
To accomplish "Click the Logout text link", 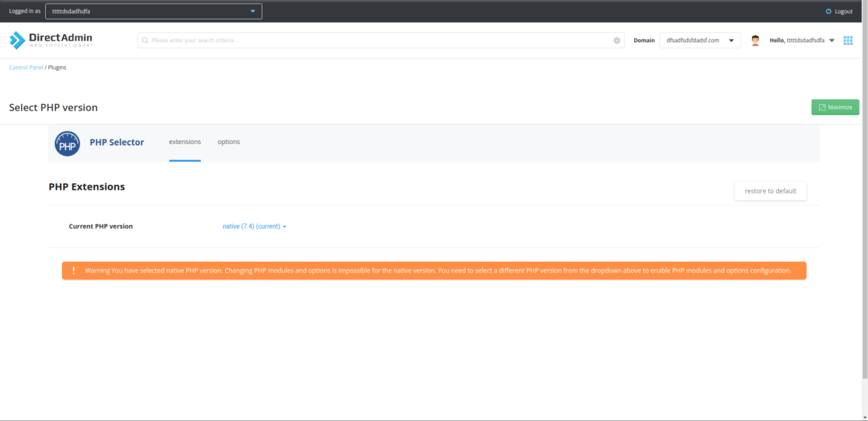I will click(843, 11).
